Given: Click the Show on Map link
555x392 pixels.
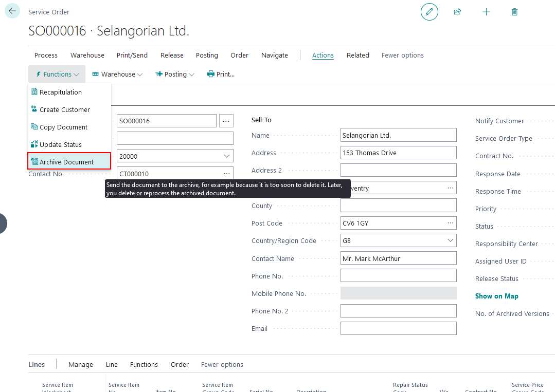Looking at the screenshot, I should click(x=496, y=296).
